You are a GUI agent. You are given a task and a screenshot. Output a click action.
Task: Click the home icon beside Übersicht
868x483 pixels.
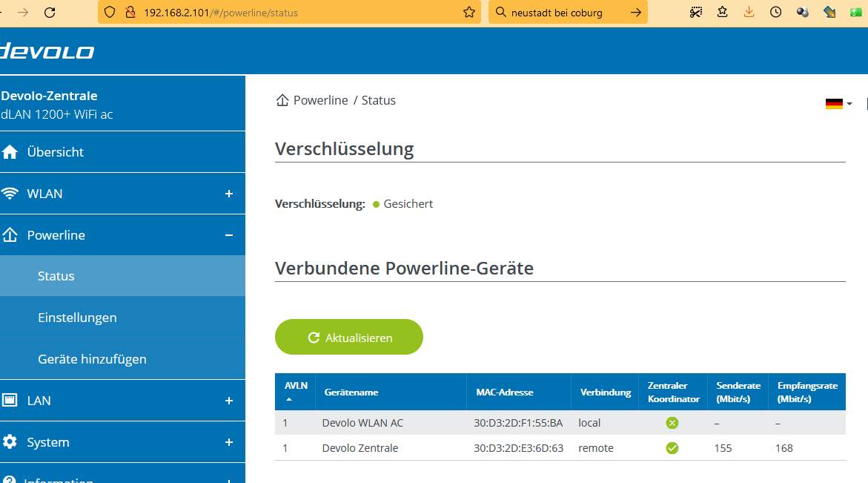click(10, 152)
